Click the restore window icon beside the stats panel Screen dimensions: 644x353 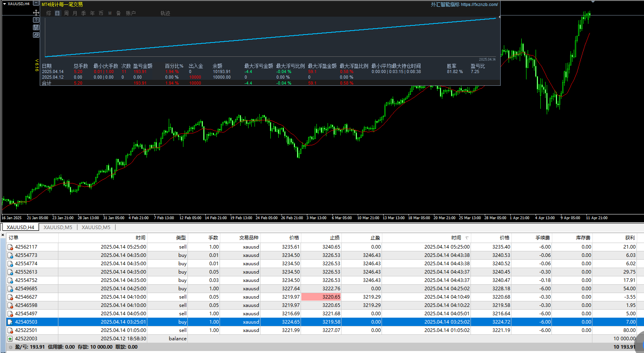(x=36, y=35)
